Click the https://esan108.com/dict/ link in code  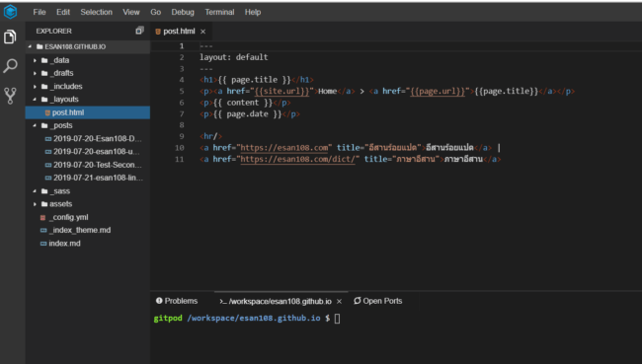(x=297, y=159)
